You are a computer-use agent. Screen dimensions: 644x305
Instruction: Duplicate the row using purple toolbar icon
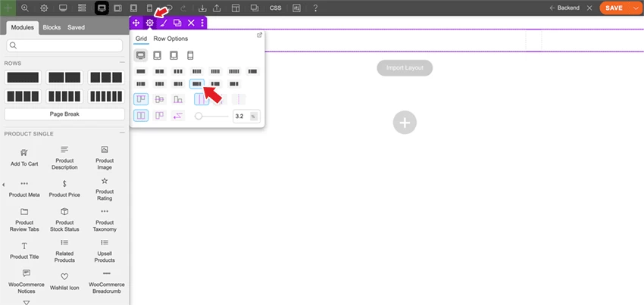pos(177,23)
